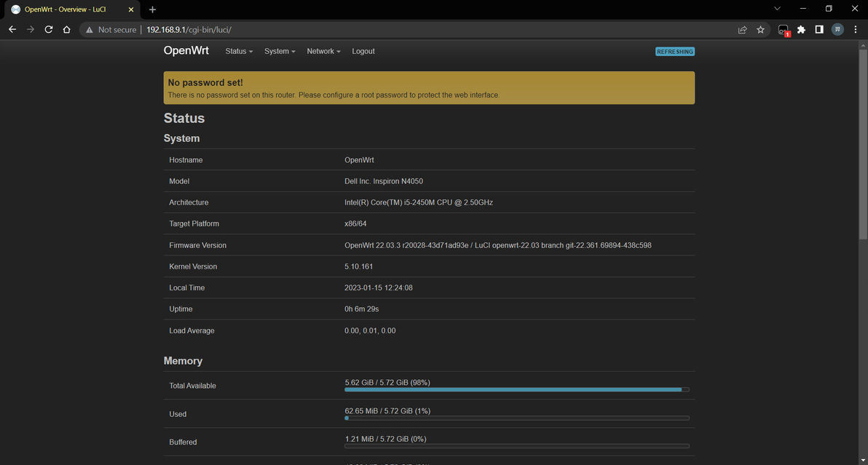Toggle the browser side panel icon
This screenshot has width=868, height=465.
(x=819, y=30)
